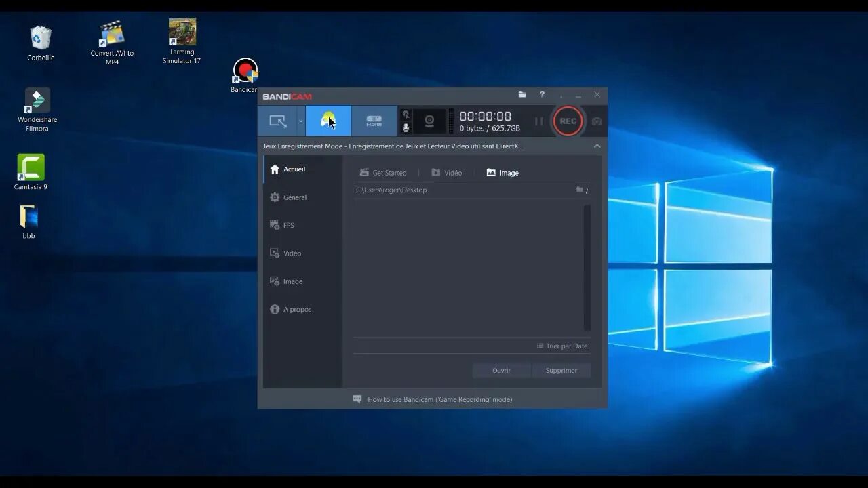Open the Vidéo sidebar section
Screen dimensions: 868x488
(x=302, y=253)
